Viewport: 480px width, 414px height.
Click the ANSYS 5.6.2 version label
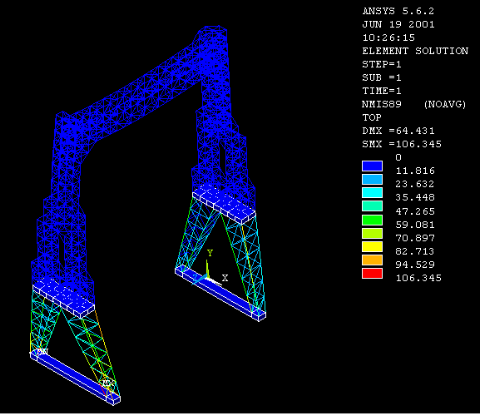tap(398, 11)
